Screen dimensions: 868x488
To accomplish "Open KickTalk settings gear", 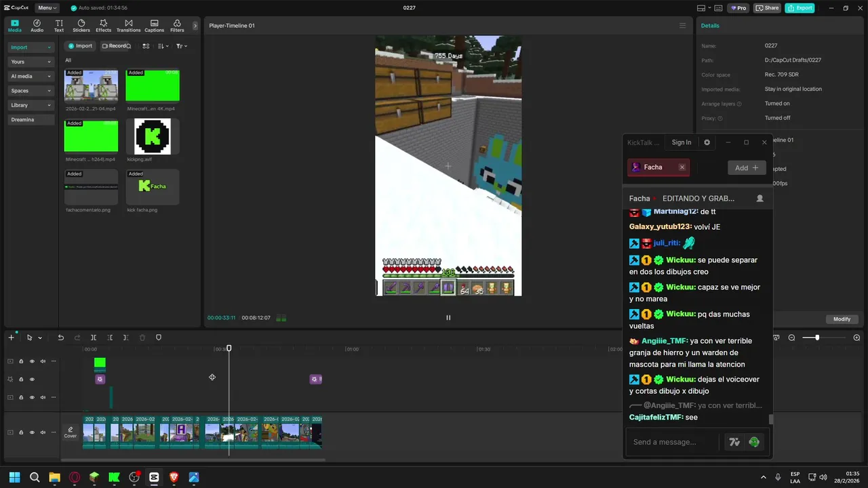I will [x=707, y=142].
